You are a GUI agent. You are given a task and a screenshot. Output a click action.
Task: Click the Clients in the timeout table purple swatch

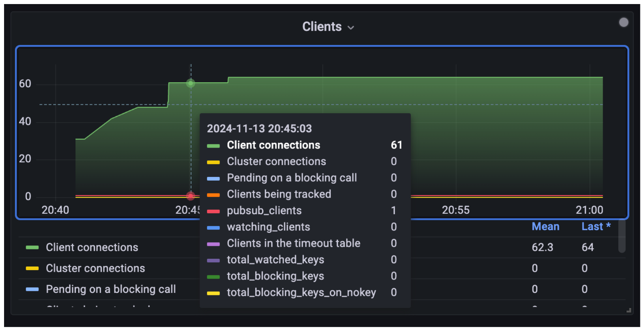pos(213,244)
